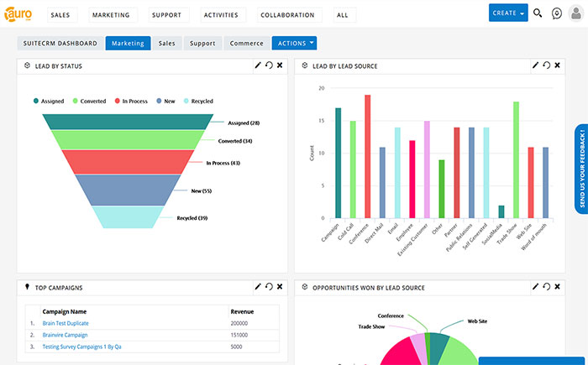
Task: Switch to the Sales dashboard tab
Action: pos(167,43)
